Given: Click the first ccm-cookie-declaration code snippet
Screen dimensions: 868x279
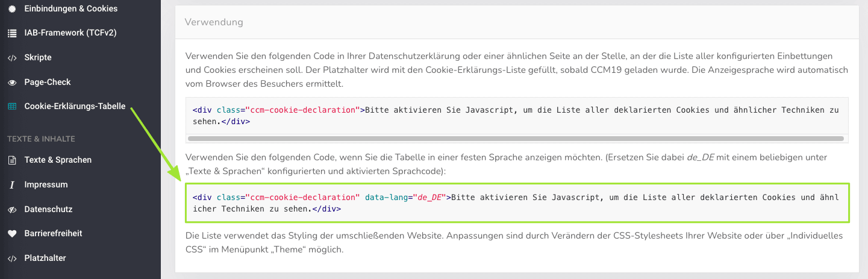Looking at the screenshot, I should tap(516, 116).
